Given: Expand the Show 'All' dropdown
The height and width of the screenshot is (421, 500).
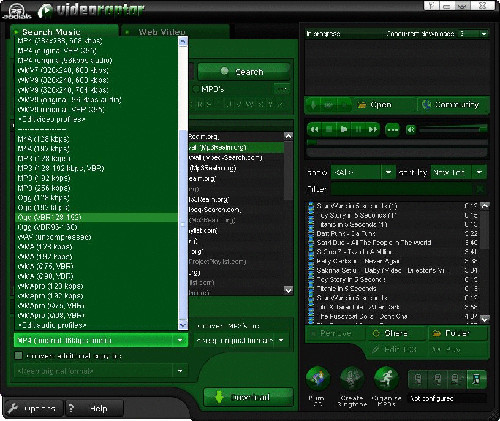Looking at the screenshot, I should (x=388, y=172).
